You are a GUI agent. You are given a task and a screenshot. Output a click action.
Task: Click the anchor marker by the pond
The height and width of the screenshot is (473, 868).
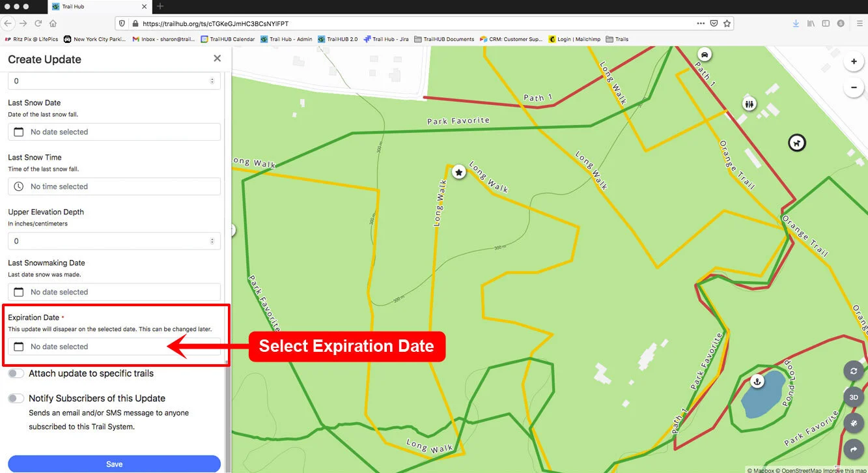point(757,380)
